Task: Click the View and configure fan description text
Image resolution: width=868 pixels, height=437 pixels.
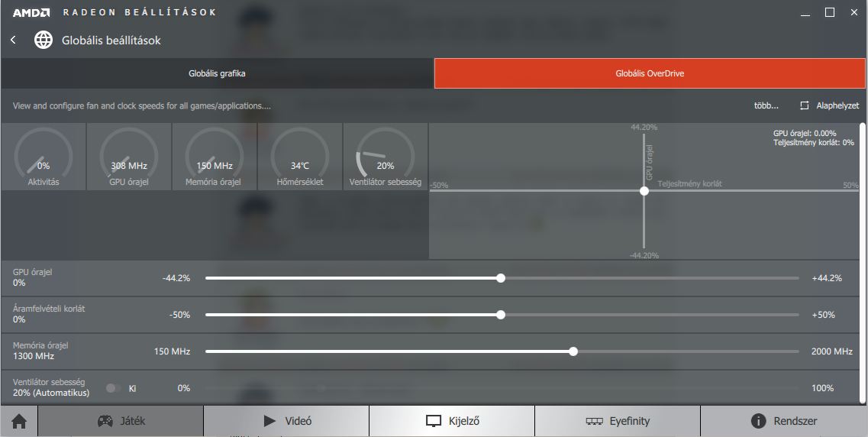Action: (142, 105)
